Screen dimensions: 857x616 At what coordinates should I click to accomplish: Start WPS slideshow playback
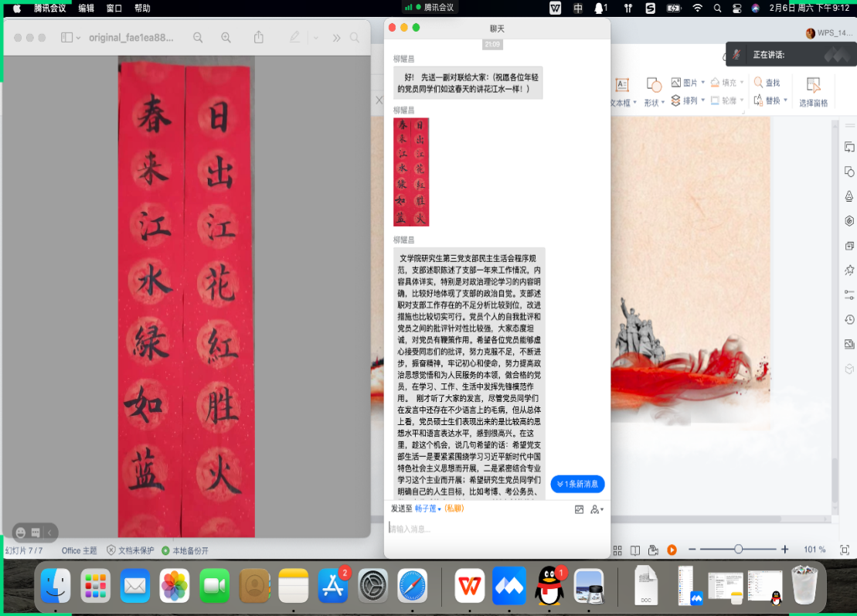point(672,550)
